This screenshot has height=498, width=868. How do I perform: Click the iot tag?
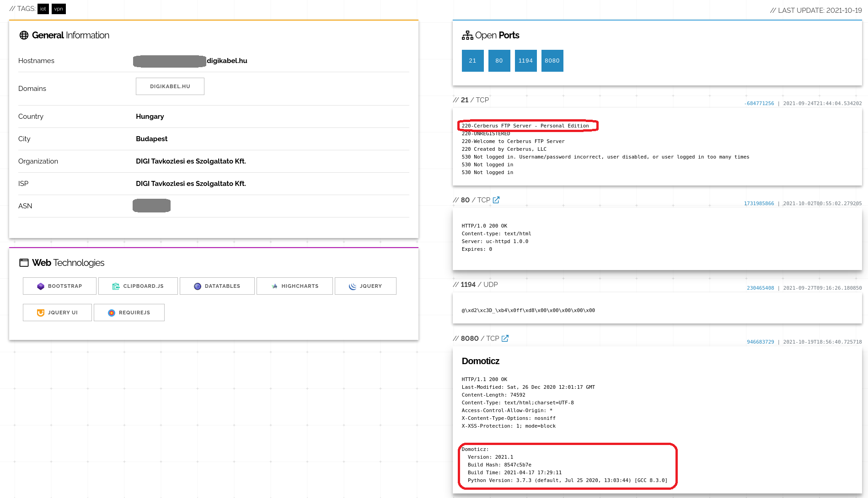click(x=43, y=9)
